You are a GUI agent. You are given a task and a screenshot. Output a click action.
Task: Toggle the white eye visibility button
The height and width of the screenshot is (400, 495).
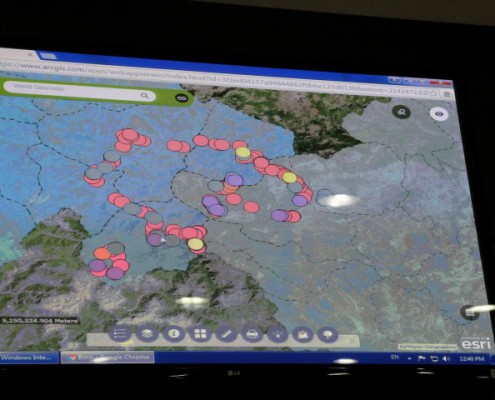point(439,114)
